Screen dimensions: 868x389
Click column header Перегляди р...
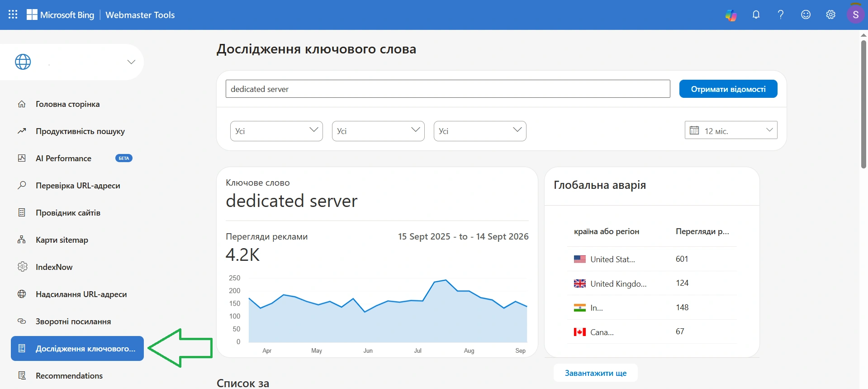pos(702,231)
